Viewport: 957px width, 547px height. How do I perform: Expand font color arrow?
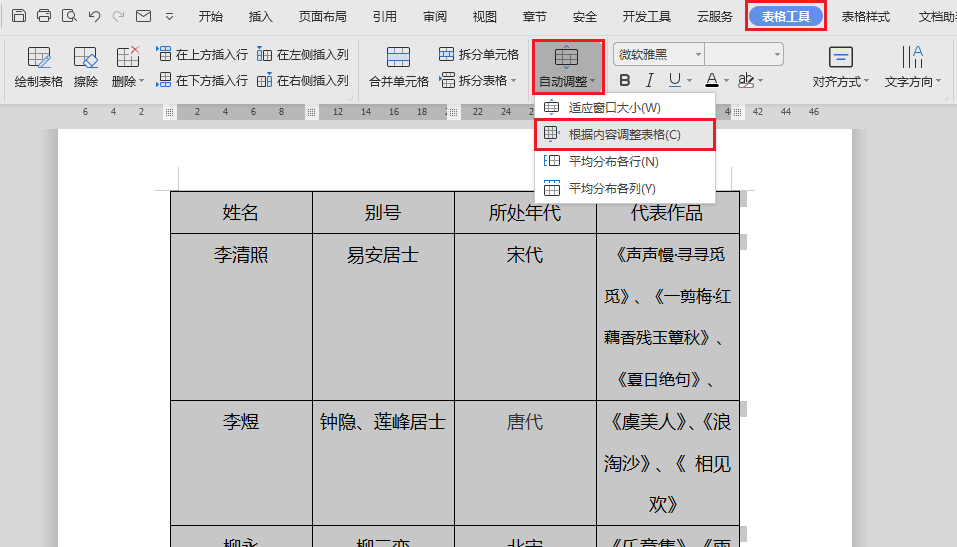[x=726, y=81]
